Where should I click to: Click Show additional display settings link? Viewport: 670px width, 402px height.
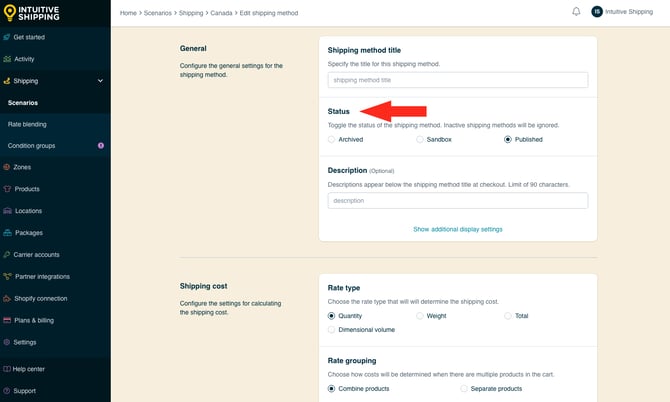(x=458, y=229)
